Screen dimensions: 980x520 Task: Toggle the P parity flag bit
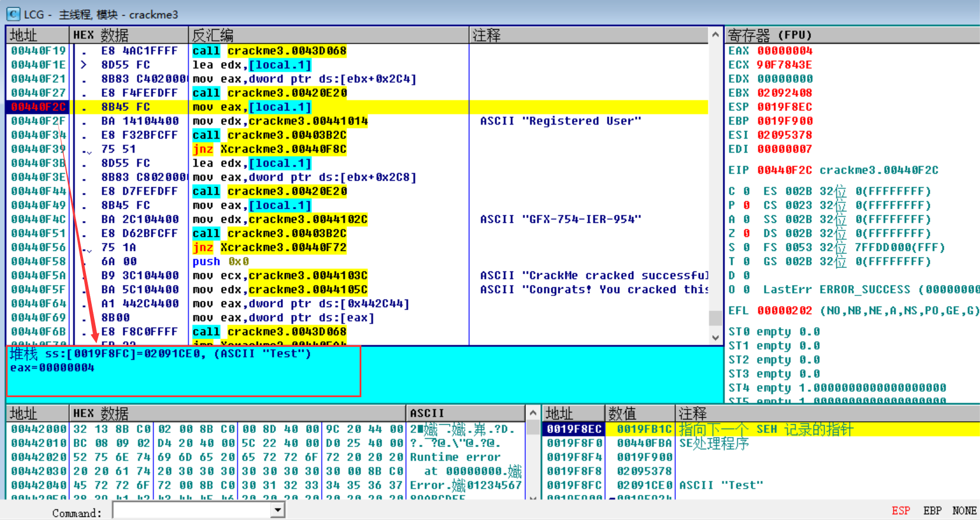[747, 205]
